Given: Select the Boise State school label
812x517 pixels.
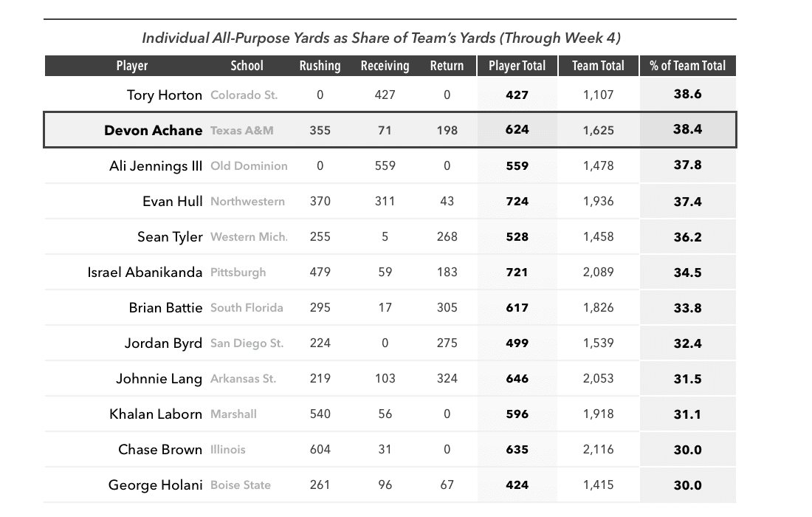Looking at the screenshot, I should point(241,485).
